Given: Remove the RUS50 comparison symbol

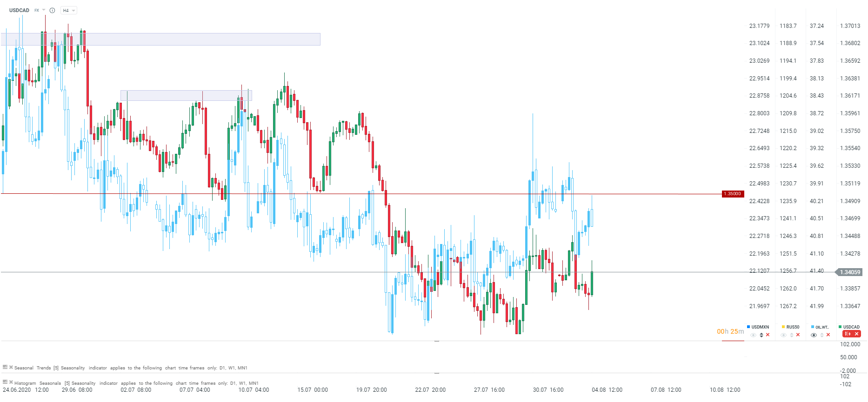Looking at the screenshot, I should coord(798,335).
